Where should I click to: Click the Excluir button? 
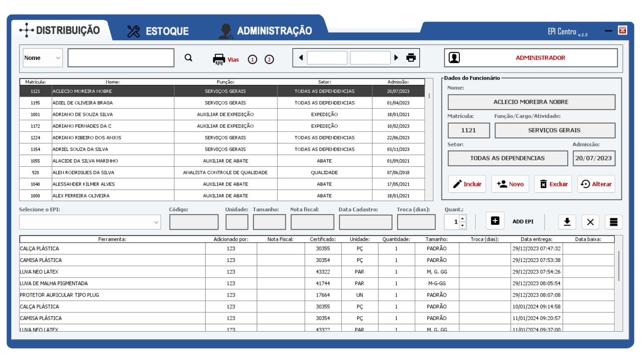(x=553, y=184)
